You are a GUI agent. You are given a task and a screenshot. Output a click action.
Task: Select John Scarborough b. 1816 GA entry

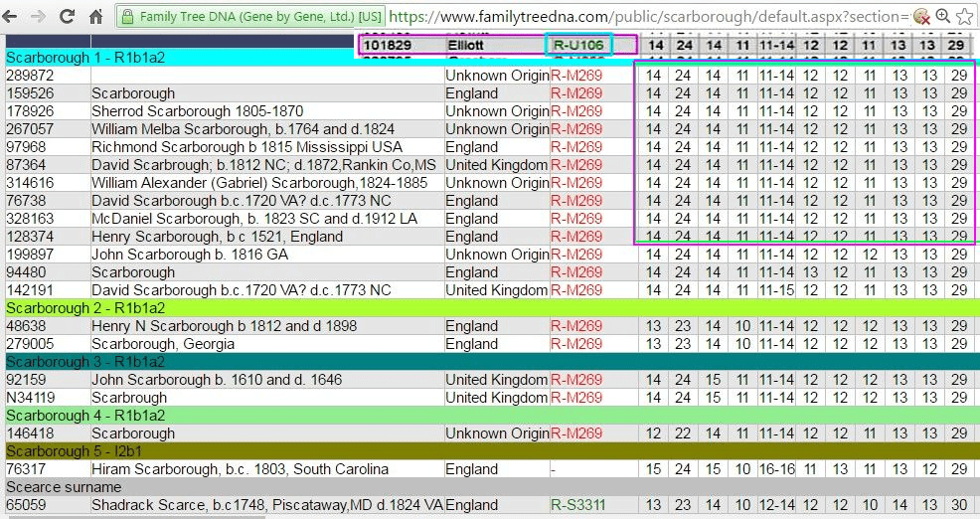point(190,255)
